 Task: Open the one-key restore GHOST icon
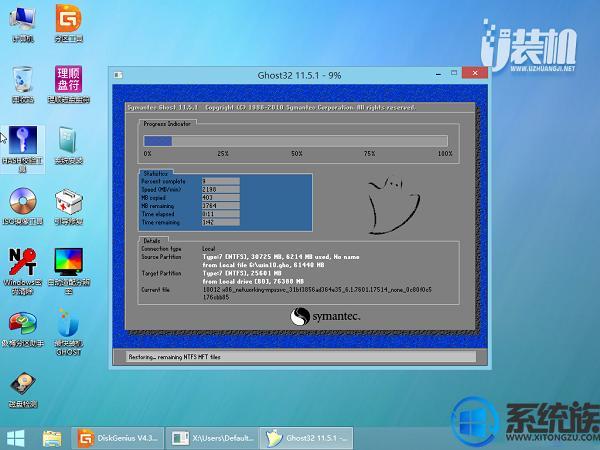(68, 333)
